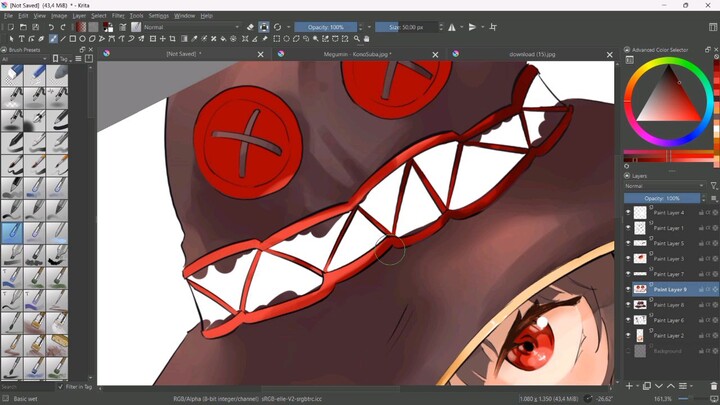Switch to the download (15).jpg tab
This screenshot has width=720, height=405.
pyautogui.click(x=532, y=54)
